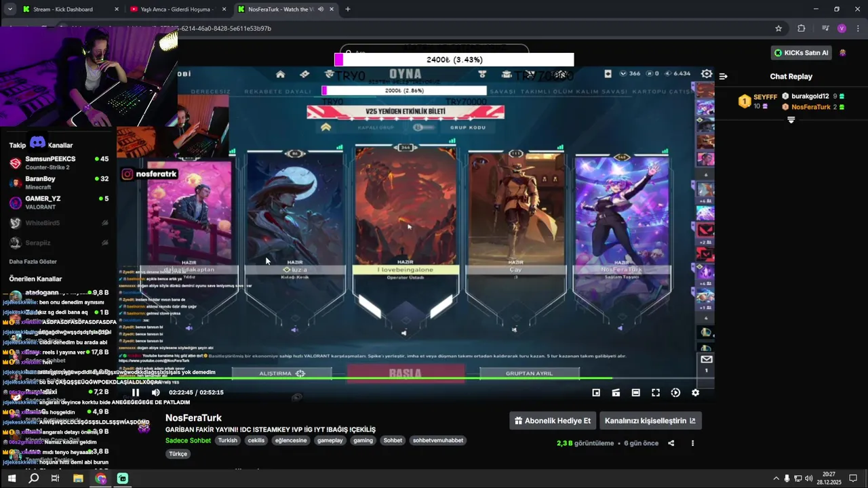The height and width of the screenshot is (488, 868).
Task: Open the Sadece Sohbet category link
Action: click(188, 441)
